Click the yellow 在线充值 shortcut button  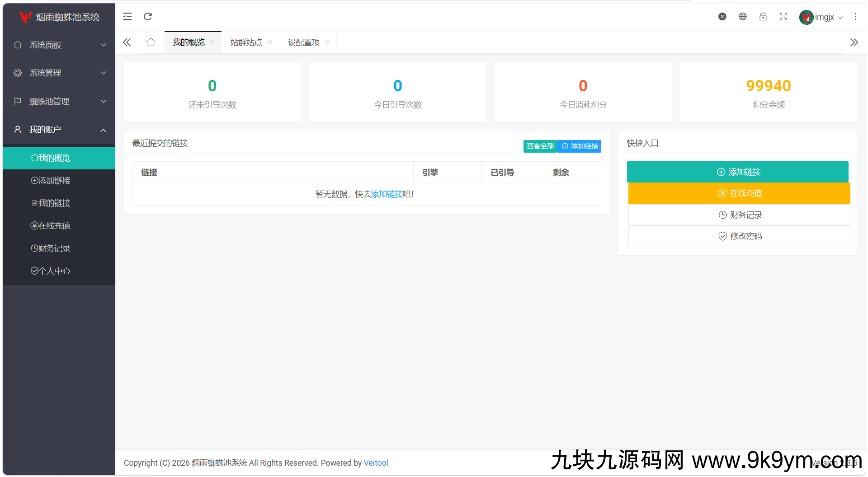(739, 193)
